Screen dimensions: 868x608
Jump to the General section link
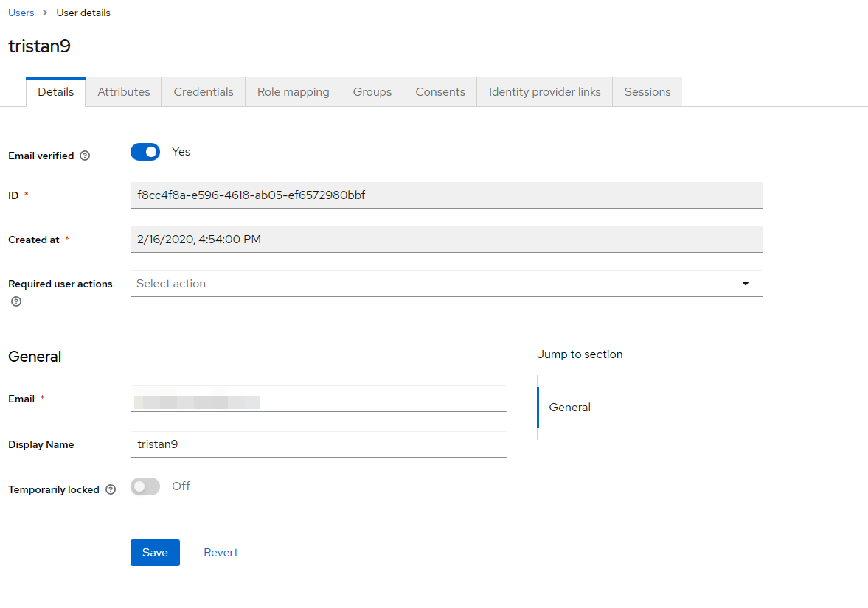569,407
